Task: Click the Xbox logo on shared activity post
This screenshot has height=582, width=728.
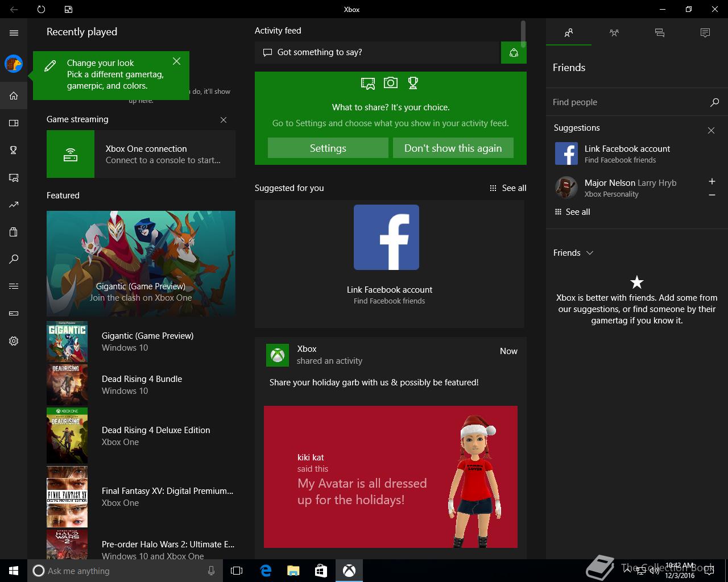Action: (x=278, y=355)
